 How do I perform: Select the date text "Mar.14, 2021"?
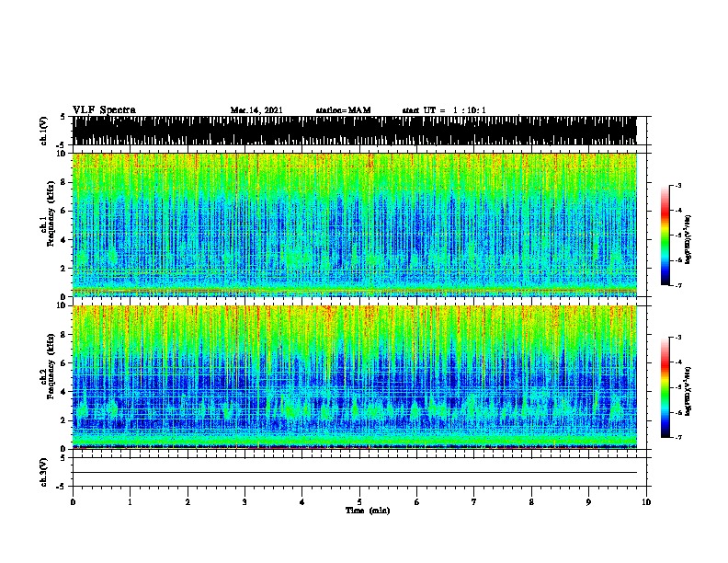(x=256, y=110)
